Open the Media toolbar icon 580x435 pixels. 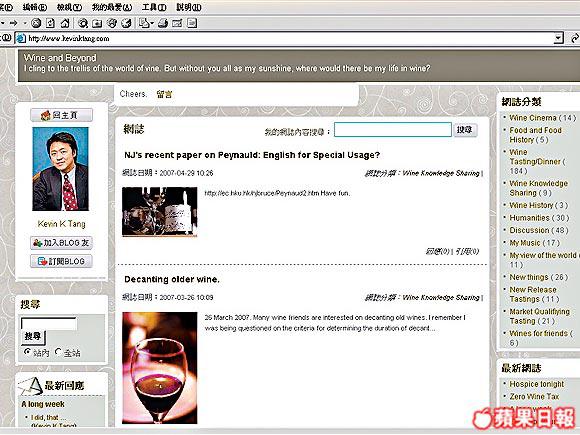pyautogui.click(x=112, y=23)
